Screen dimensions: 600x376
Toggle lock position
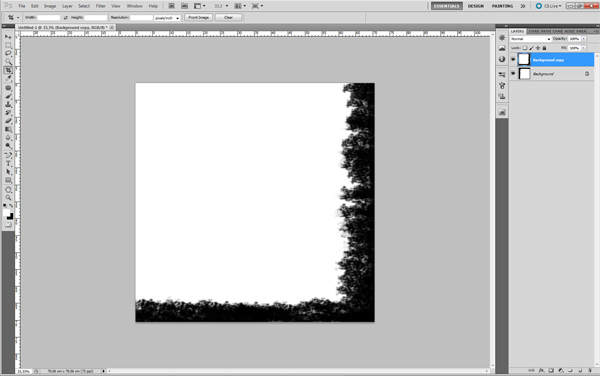point(538,48)
